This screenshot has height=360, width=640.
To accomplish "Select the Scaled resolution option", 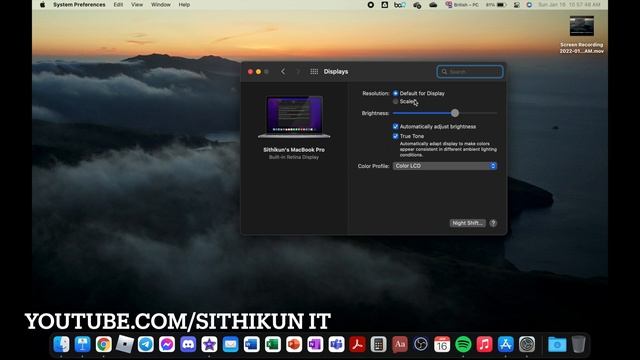I will [396, 101].
